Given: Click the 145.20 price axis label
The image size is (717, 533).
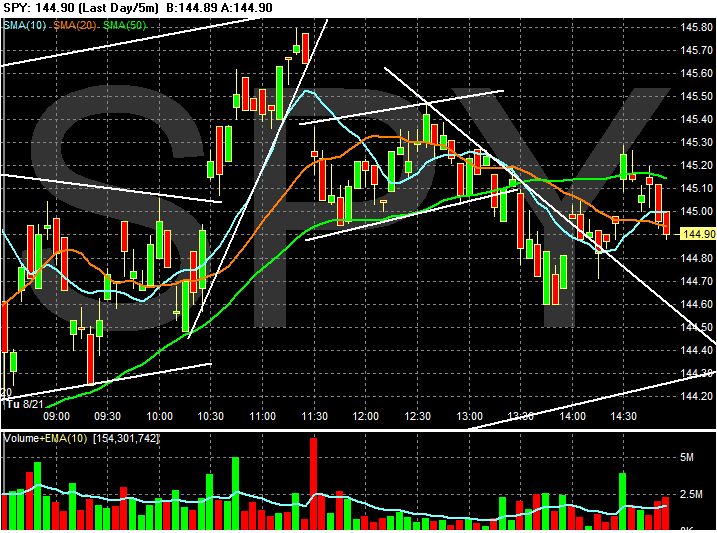Looking at the screenshot, I should point(696,165).
